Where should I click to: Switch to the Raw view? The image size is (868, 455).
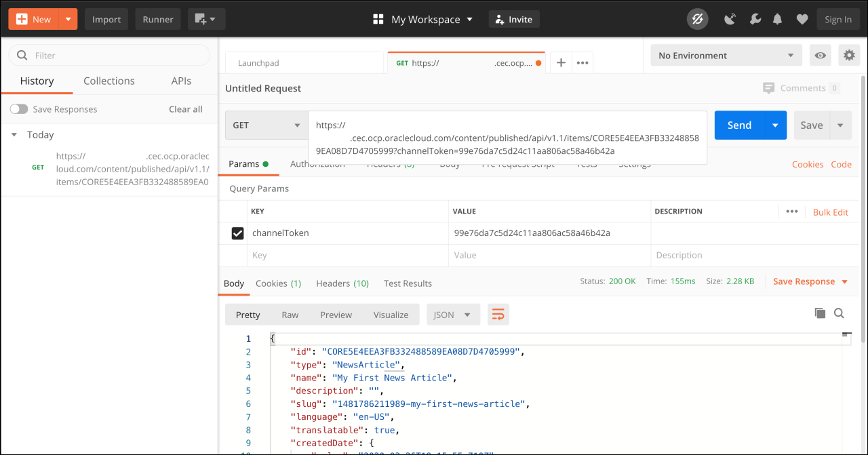click(290, 315)
